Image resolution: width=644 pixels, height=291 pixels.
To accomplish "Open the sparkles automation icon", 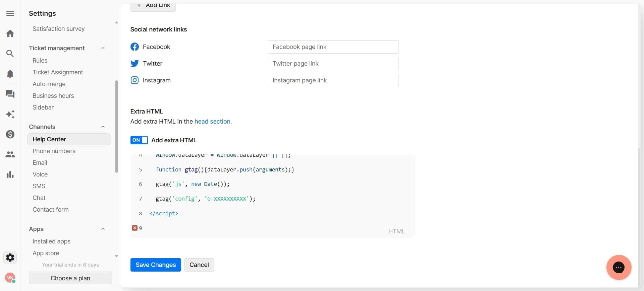I will [10, 114].
